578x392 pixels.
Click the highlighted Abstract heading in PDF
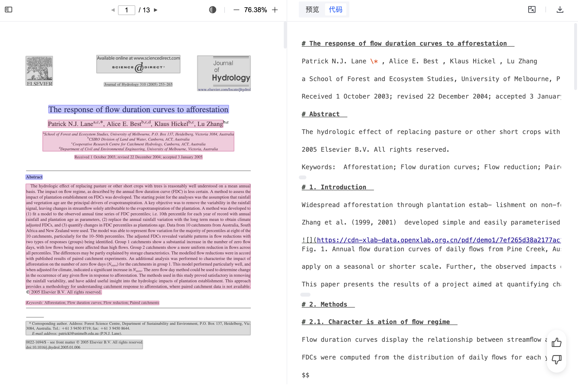pyautogui.click(x=34, y=177)
